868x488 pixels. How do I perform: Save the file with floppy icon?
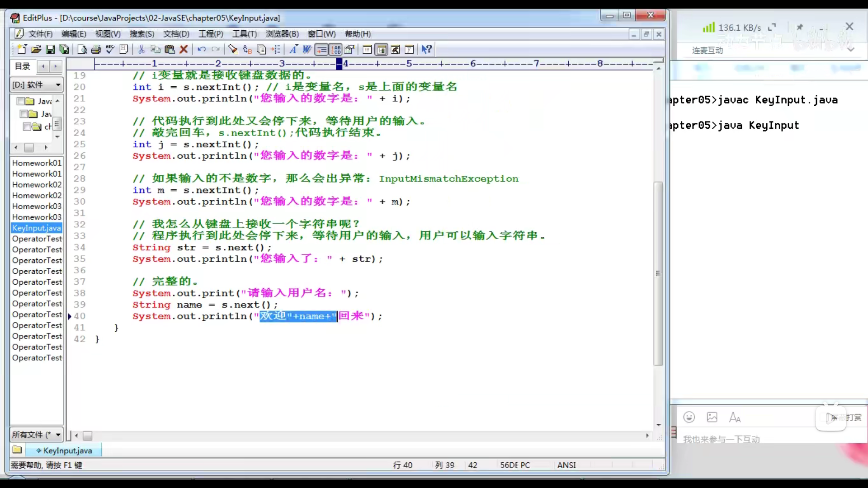[50, 49]
